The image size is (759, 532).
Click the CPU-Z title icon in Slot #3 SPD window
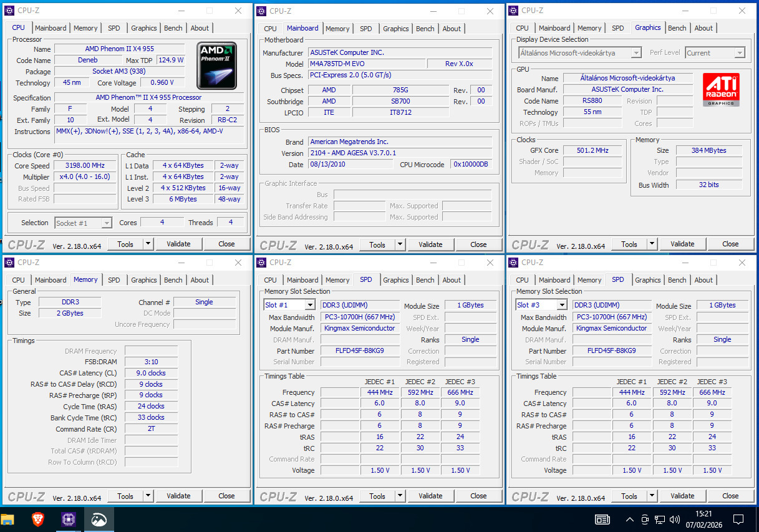click(513, 263)
